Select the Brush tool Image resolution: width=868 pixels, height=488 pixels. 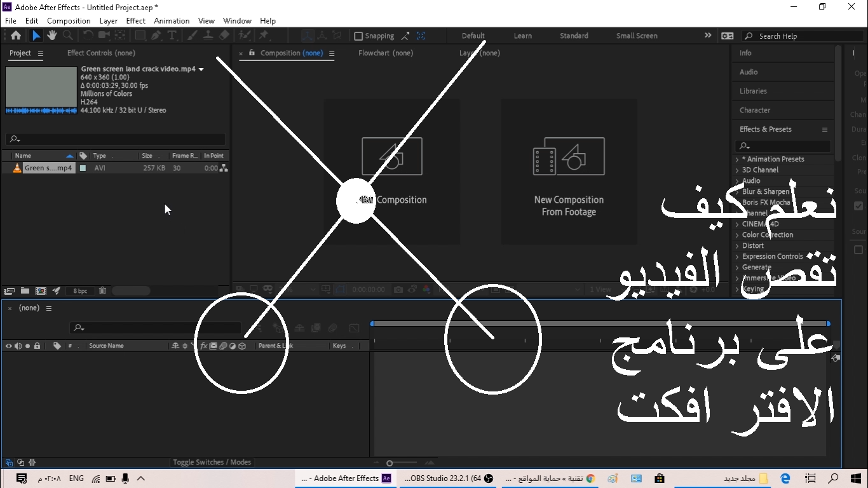193,36
